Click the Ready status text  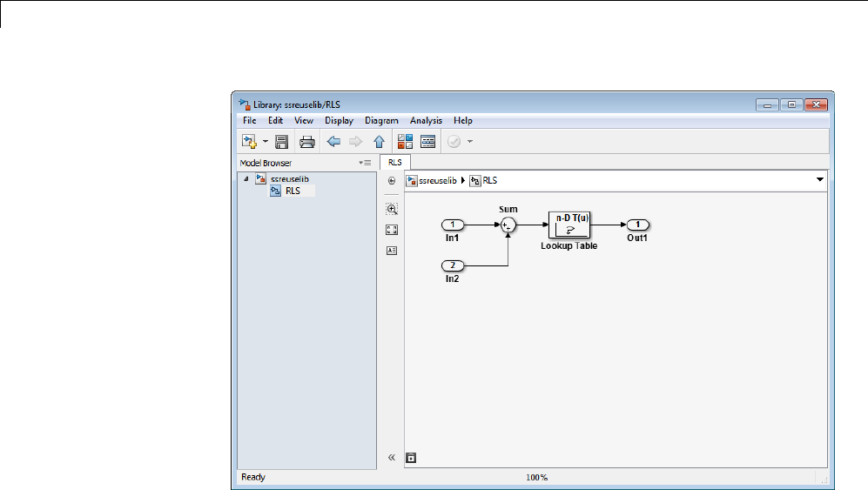coord(253,477)
